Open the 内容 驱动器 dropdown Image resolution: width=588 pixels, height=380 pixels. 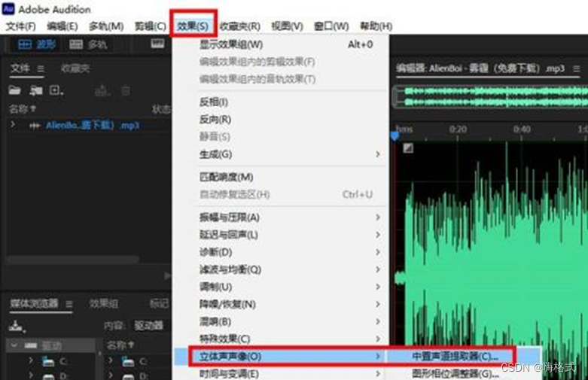(149, 326)
